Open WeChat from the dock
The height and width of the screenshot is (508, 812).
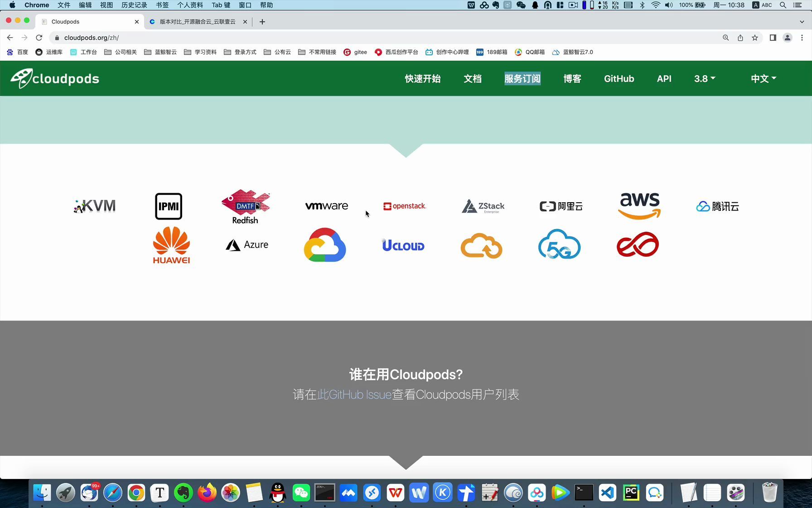[301, 493]
